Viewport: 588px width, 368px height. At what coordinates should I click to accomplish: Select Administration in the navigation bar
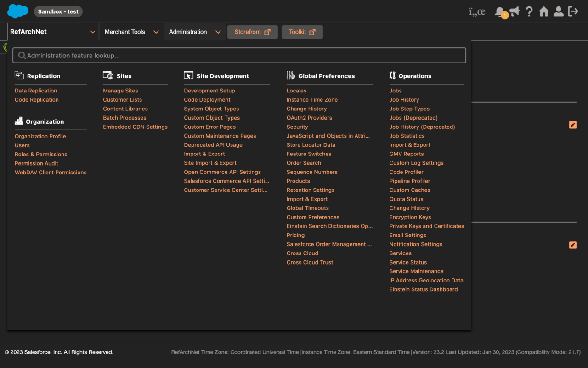(187, 32)
